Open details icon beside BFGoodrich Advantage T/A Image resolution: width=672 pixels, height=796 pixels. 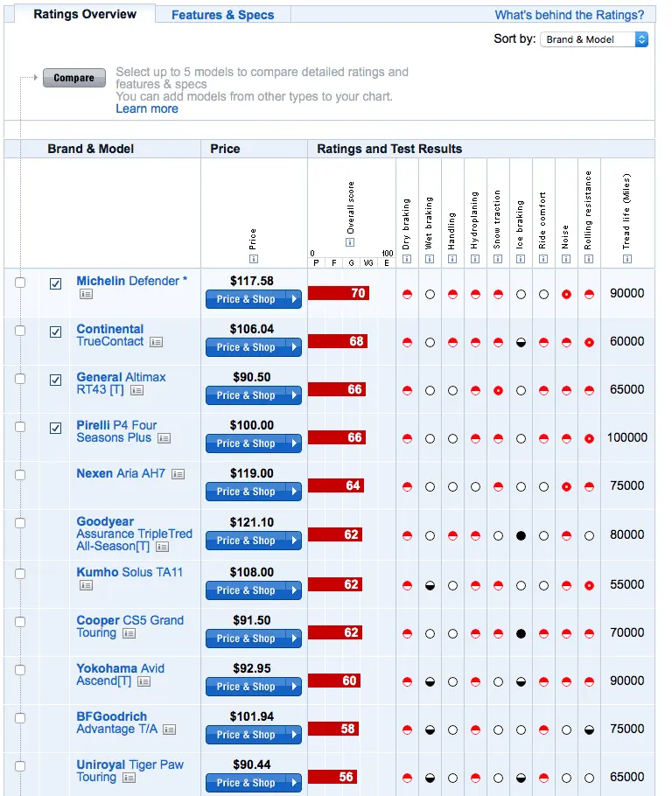click(169, 730)
